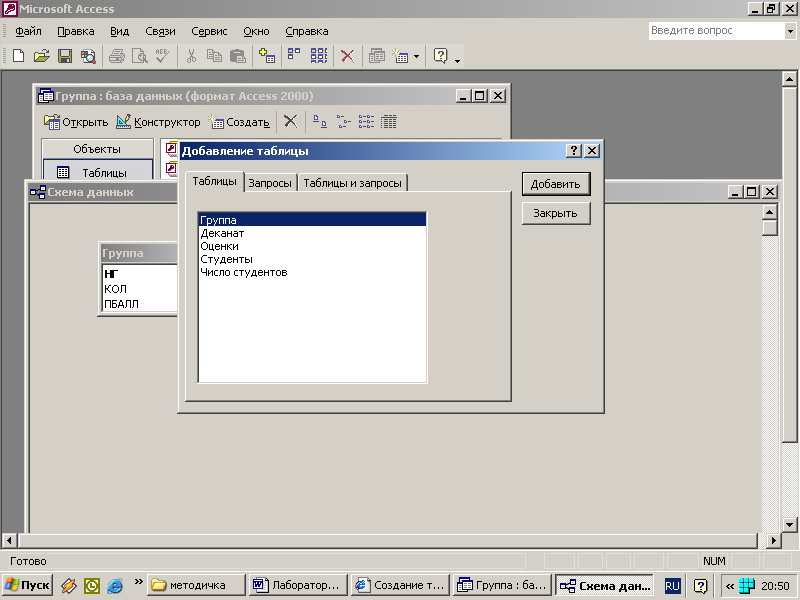Screen dimensions: 800x600
Task: Click the НГ field in Группа table
Action: point(140,274)
